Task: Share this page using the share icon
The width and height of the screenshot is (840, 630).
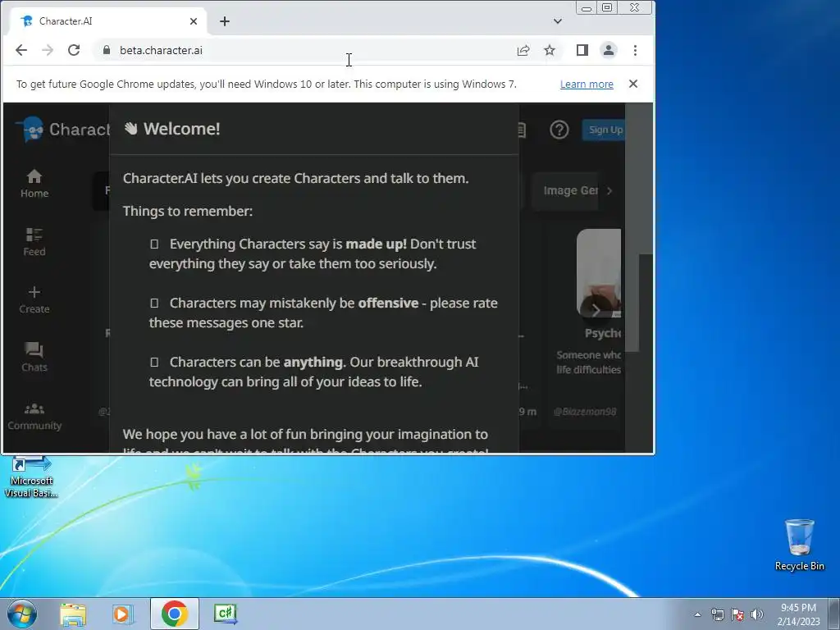Action: 523,50
